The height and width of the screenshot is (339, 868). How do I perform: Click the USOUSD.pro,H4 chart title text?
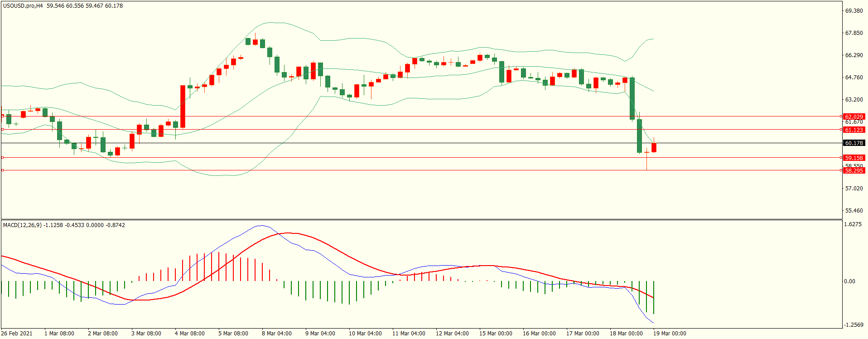[23, 6]
